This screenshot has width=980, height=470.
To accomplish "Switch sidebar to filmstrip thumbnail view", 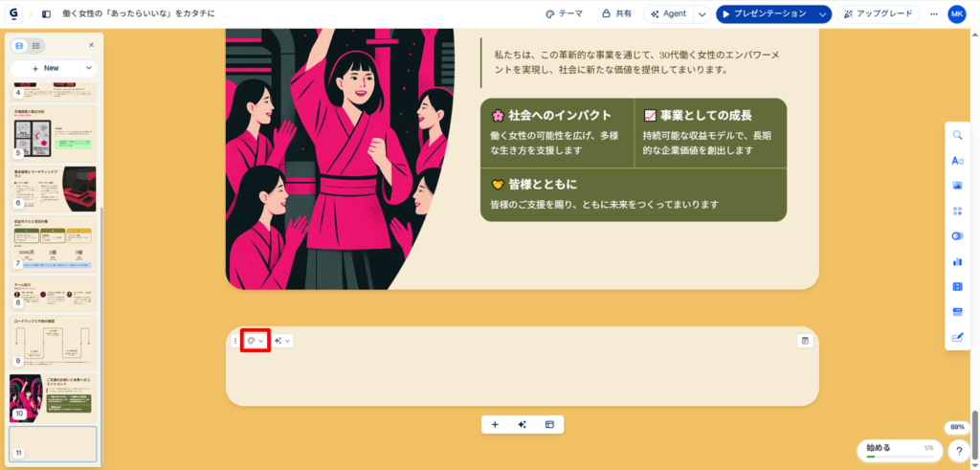I will (19, 46).
